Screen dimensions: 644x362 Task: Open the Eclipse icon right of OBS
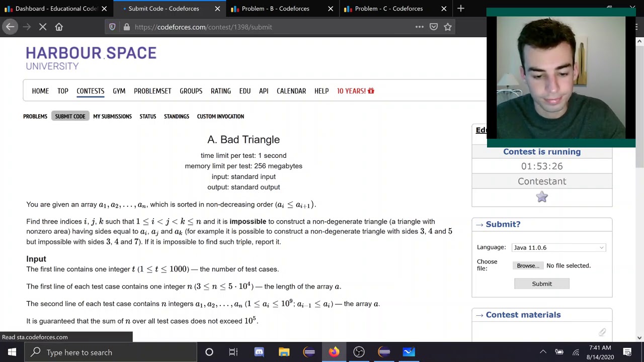point(384,352)
